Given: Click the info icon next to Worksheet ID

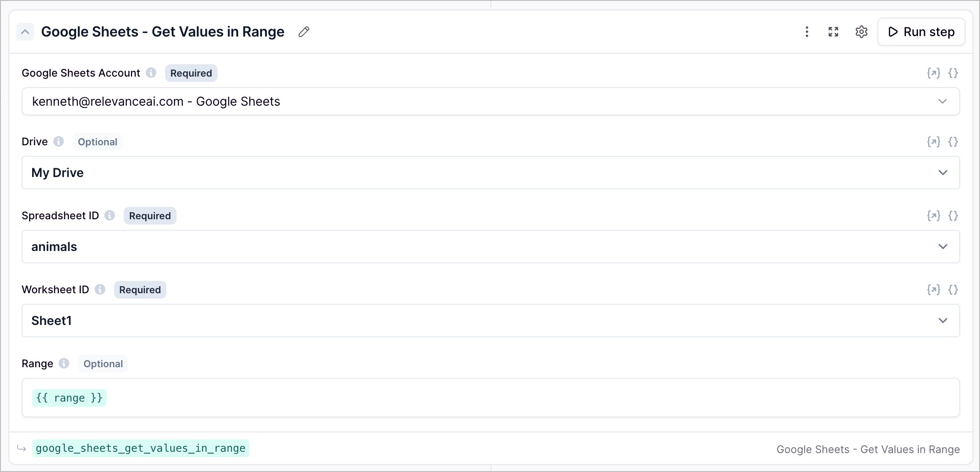Looking at the screenshot, I should 100,290.
